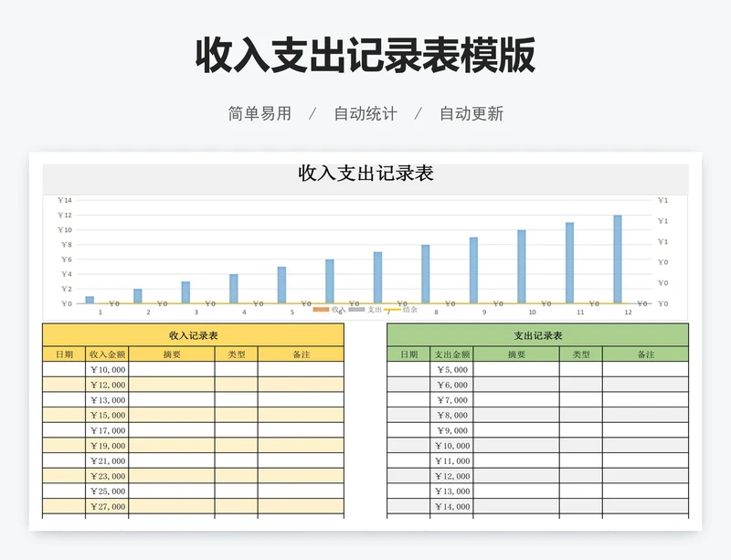Screen dimensions: 731x560
Task: Select the blue chart bar for month 9
Action: tap(473, 270)
